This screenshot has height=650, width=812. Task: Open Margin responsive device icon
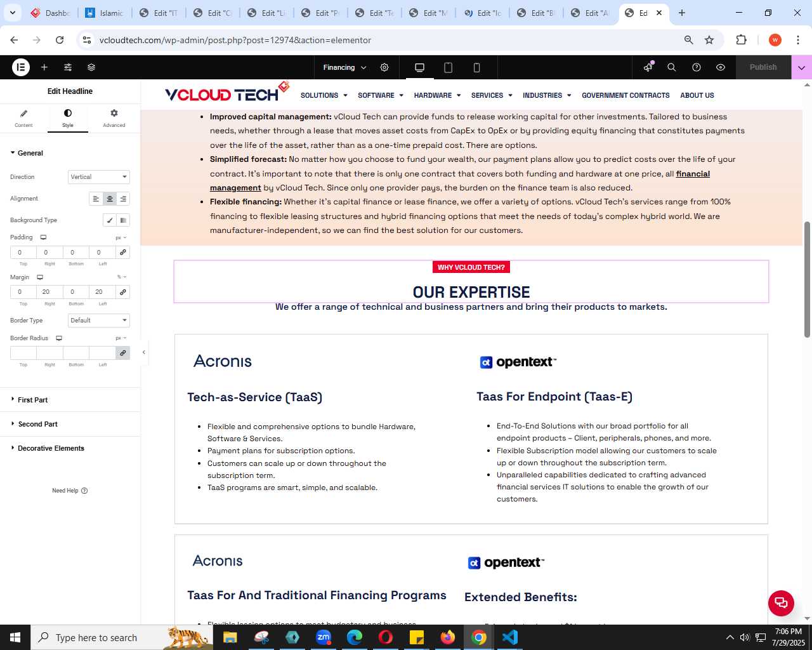point(40,277)
